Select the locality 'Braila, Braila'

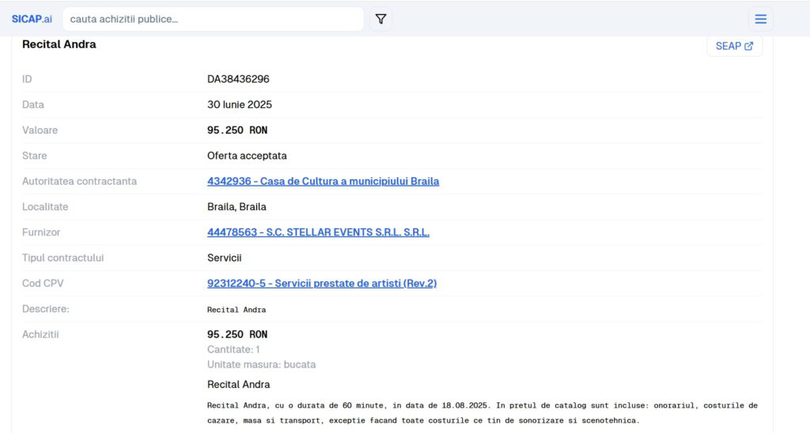click(x=237, y=207)
